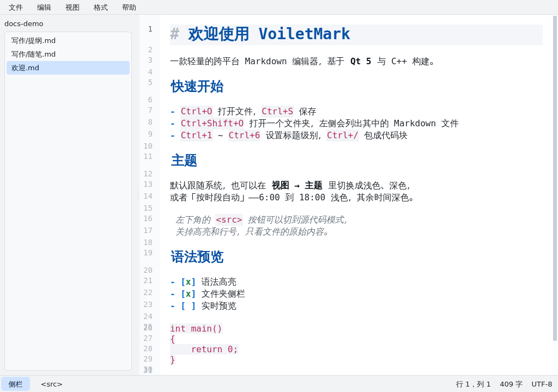Click the 语法预览 heading
The image size is (558, 392).
point(197,257)
